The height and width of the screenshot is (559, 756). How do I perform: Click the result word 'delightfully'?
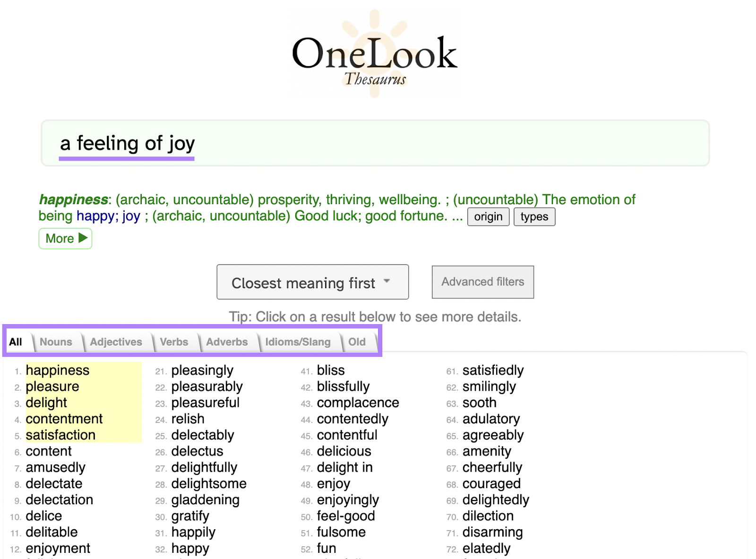click(x=204, y=467)
